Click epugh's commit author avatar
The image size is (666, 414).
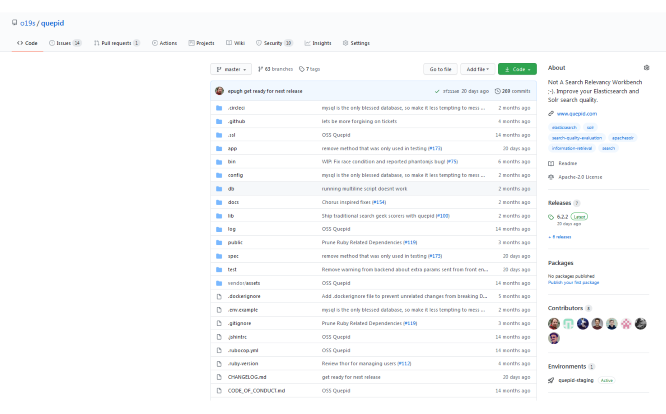[219, 91]
